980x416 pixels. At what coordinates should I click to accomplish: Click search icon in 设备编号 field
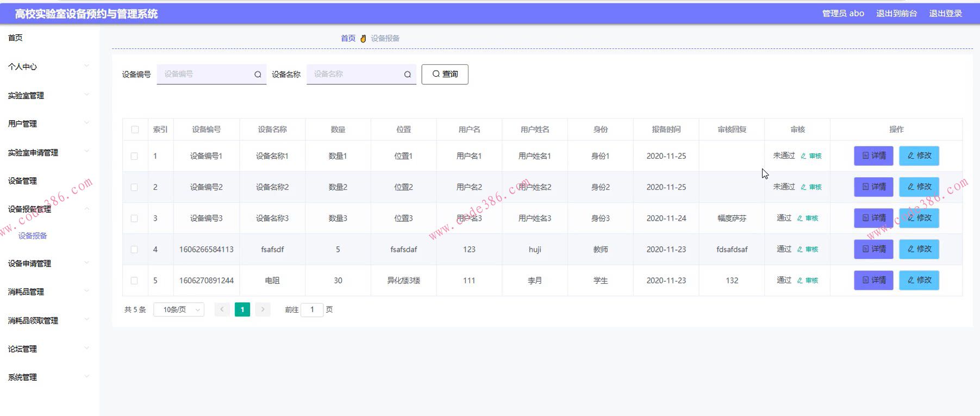tap(258, 74)
